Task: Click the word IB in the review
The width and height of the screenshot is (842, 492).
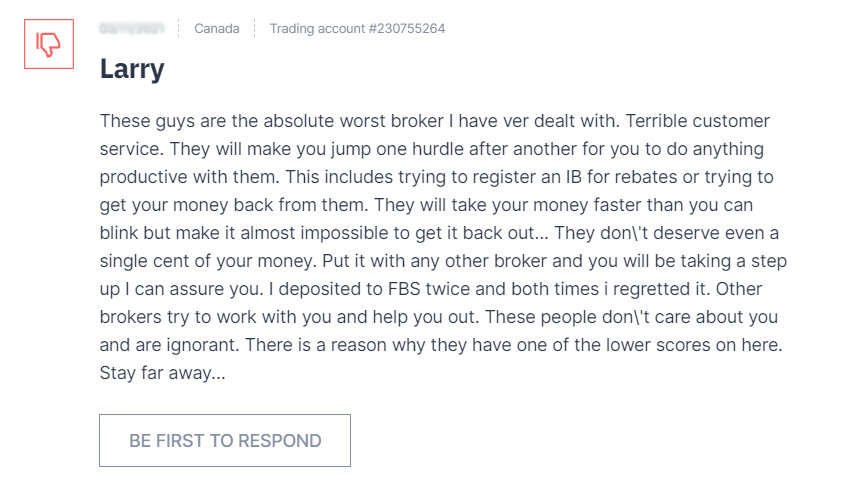Action: pyautogui.click(x=574, y=177)
